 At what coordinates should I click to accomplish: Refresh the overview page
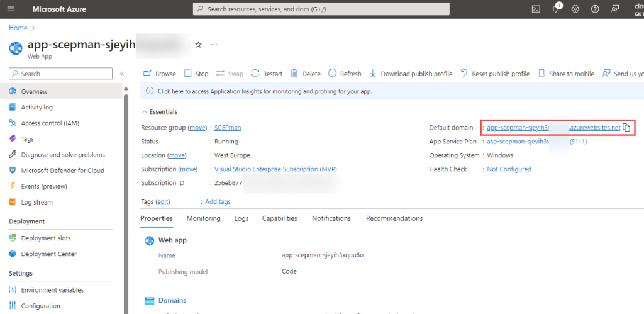tap(345, 74)
